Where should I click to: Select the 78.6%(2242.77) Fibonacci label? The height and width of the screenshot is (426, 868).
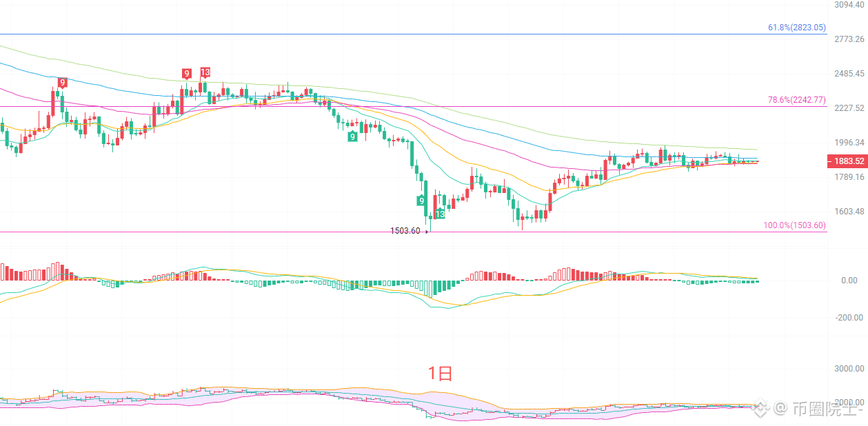click(796, 100)
